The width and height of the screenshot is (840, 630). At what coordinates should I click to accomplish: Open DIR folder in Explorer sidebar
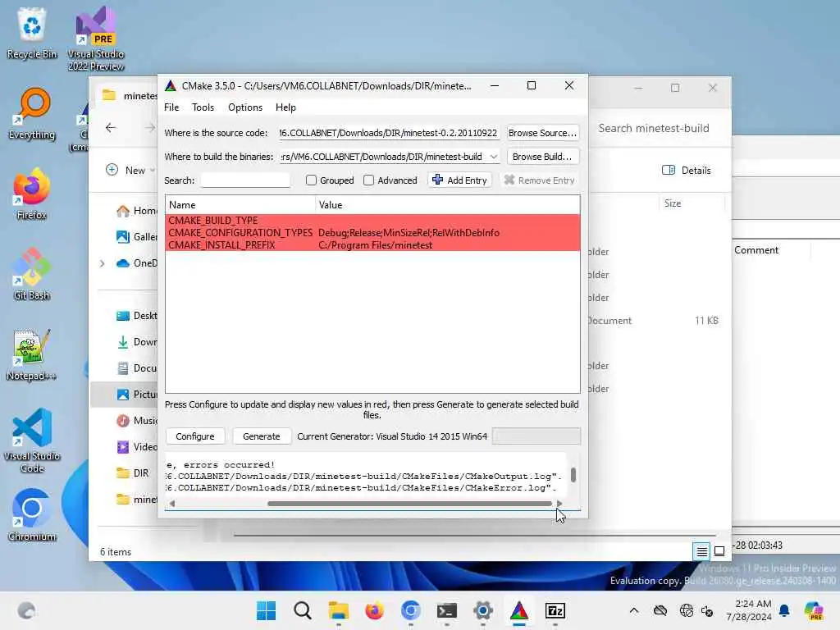pos(133,473)
